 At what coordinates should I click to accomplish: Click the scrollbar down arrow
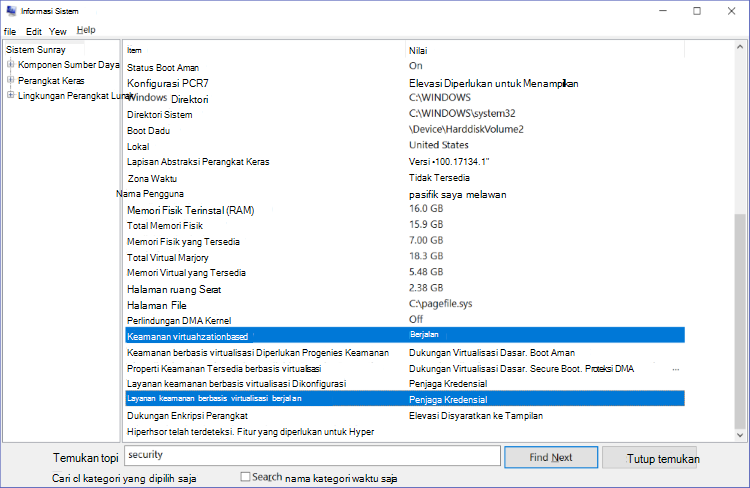[x=740, y=435]
